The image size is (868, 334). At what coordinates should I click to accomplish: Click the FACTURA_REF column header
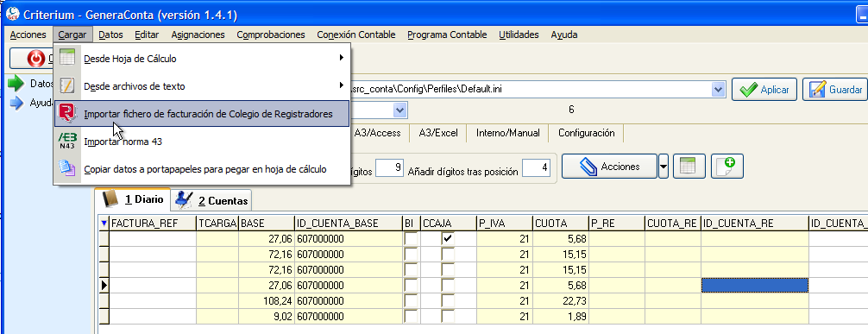tap(153, 224)
